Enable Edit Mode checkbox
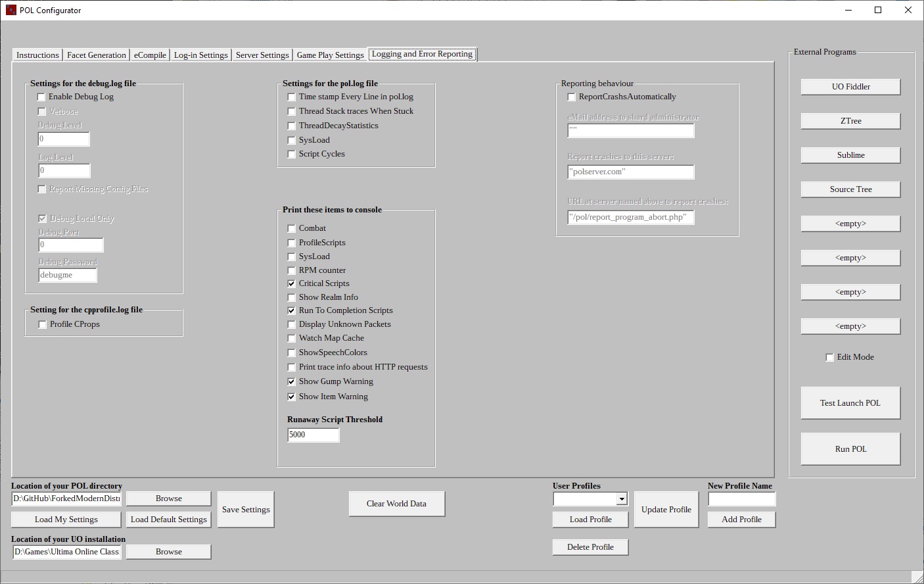 pos(829,358)
